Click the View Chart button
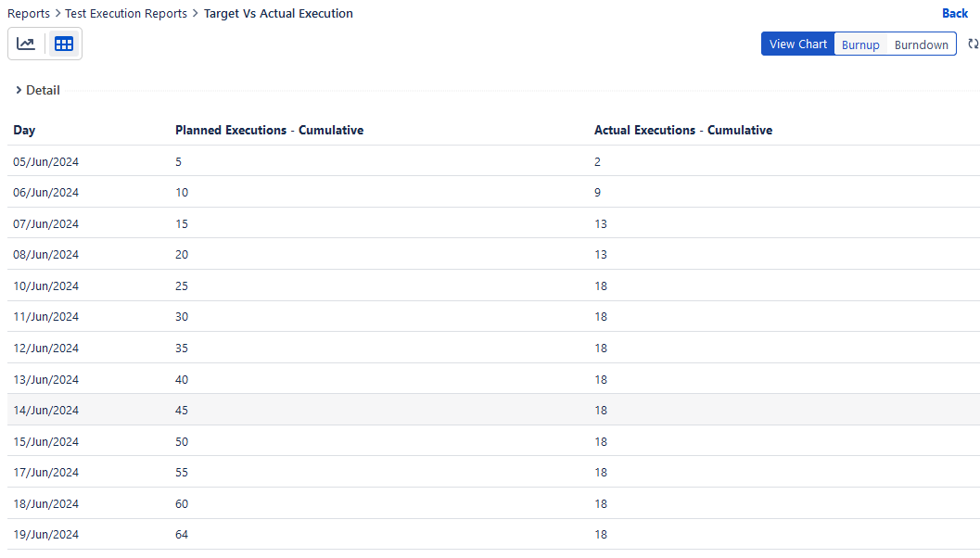Screen dimensions: 980x558 click(797, 44)
